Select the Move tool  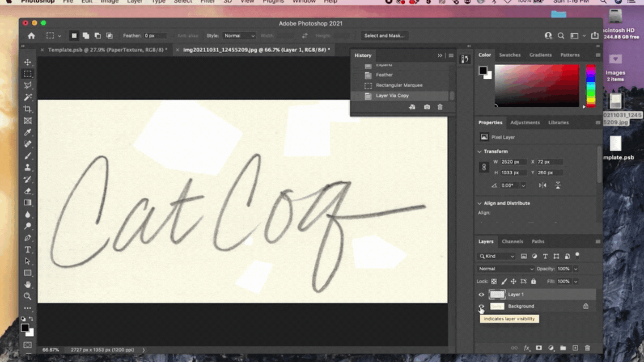(28, 62)
